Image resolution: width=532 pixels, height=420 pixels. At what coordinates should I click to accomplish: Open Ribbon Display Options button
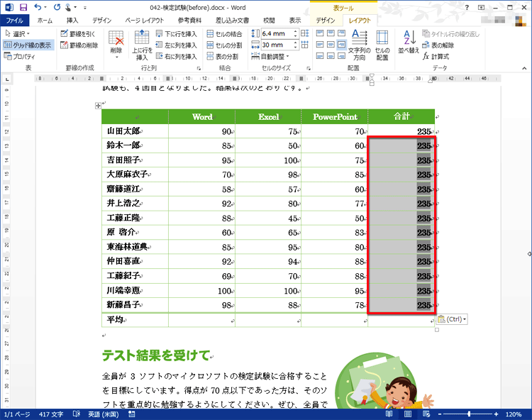481,7
